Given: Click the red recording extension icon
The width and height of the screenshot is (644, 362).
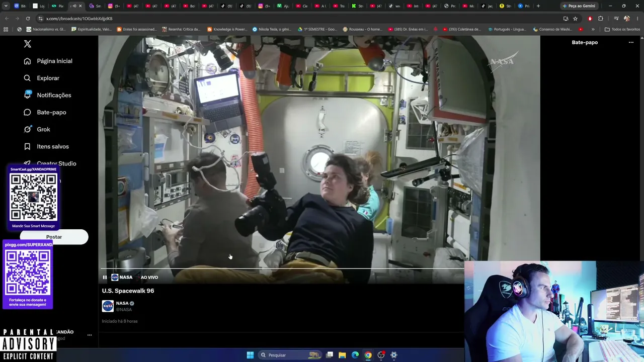Looking at the screenshot, I should tap(590, 19).
